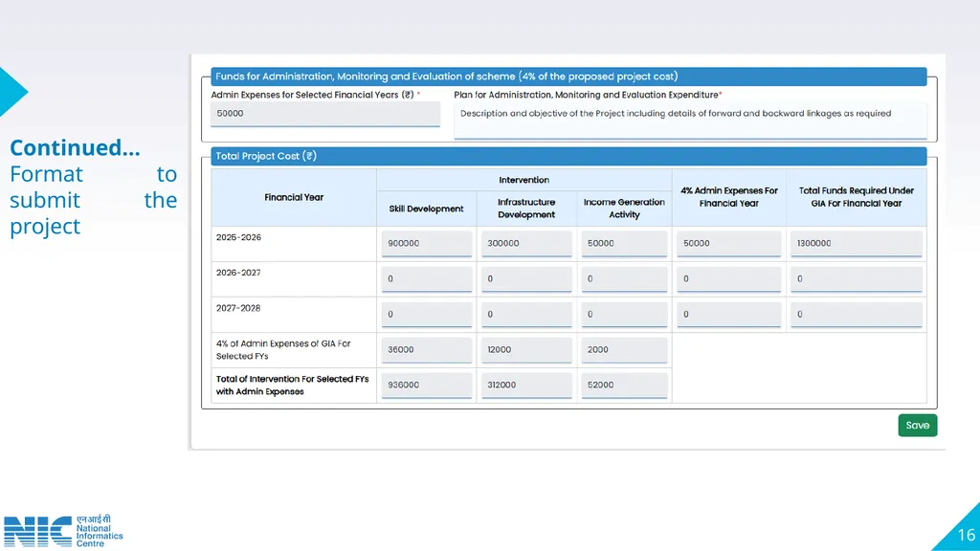Viewport: 980px width, 551px height.
Task: Select the 2000 admin expenses Income Generation field
Action: pos(624,350)
